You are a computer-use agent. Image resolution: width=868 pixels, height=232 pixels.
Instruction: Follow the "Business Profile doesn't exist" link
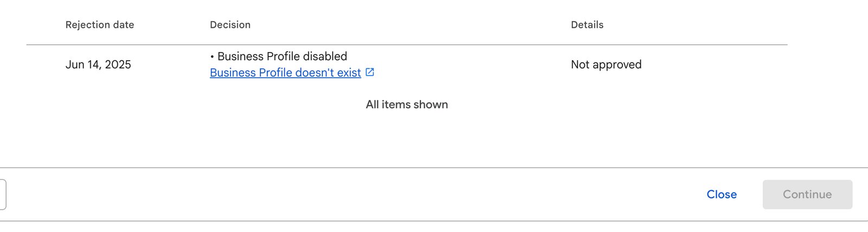[x=285, y=73]
